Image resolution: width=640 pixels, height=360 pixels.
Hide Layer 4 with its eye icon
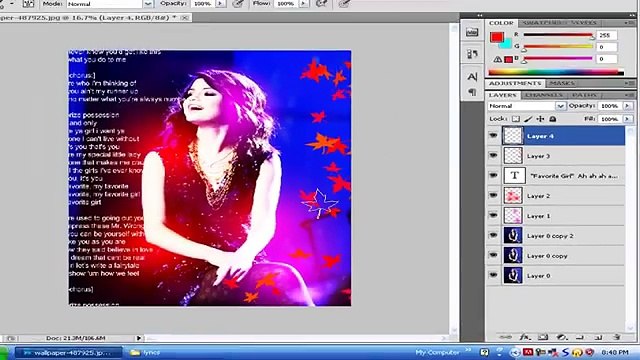[493, 136]
